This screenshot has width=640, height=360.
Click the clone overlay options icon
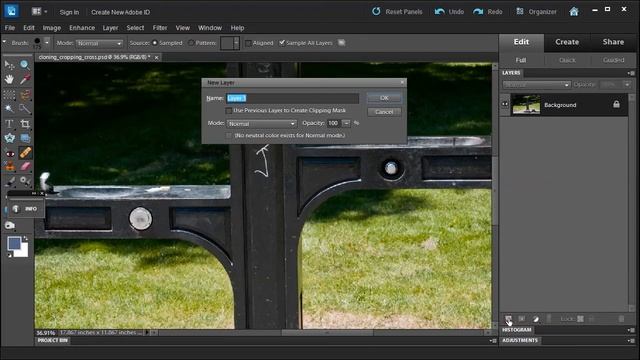click(x=342, y=42)
